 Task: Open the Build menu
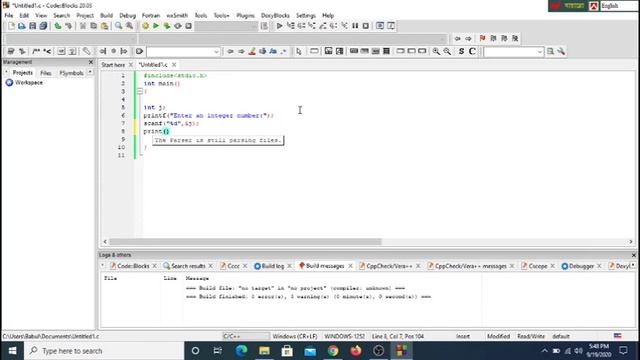tap(107, 16)
